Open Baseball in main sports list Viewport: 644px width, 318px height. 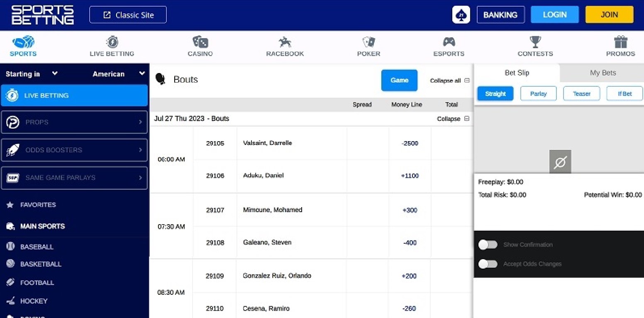pos(37,247)
